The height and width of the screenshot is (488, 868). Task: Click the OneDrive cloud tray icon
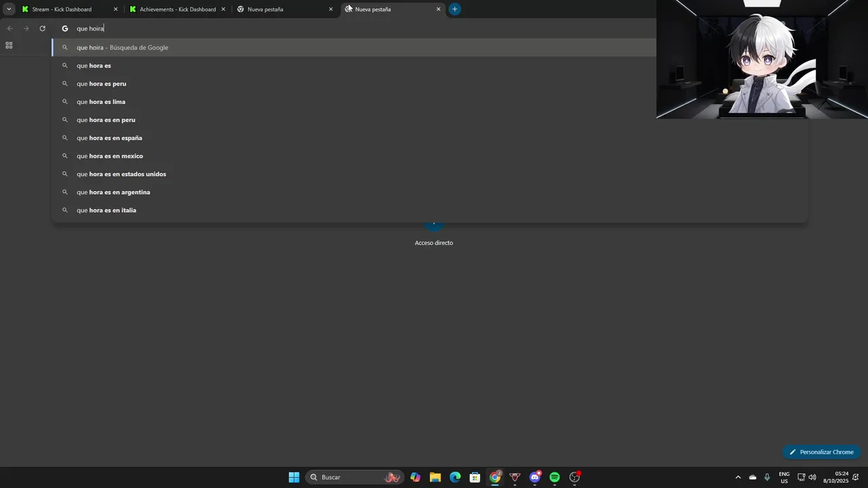pyautogui.click(x=753, y=477)
